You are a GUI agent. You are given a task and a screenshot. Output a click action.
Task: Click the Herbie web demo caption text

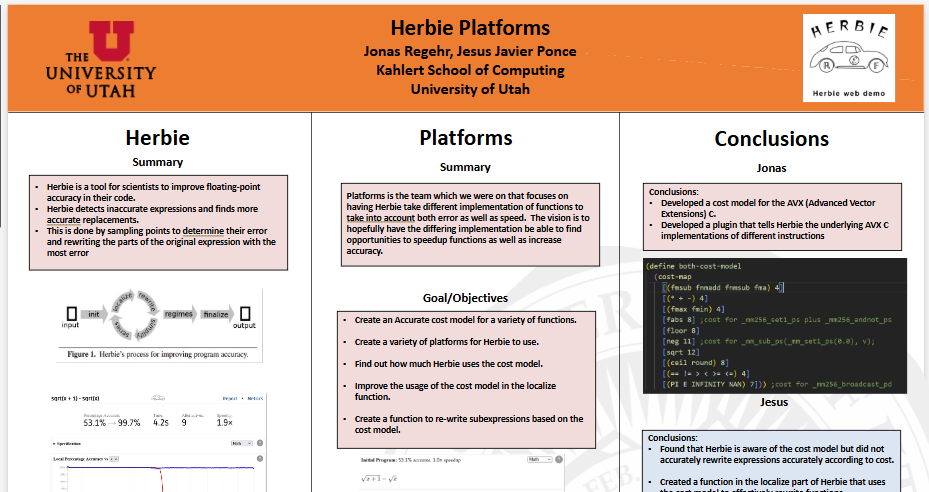(848, 93)
